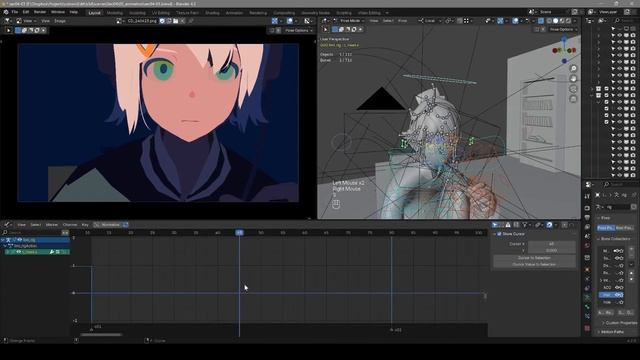This screenshot has width=640, height=360.
Task: Open Pose Options dropdown in image editor
Action: click(299, 30)
